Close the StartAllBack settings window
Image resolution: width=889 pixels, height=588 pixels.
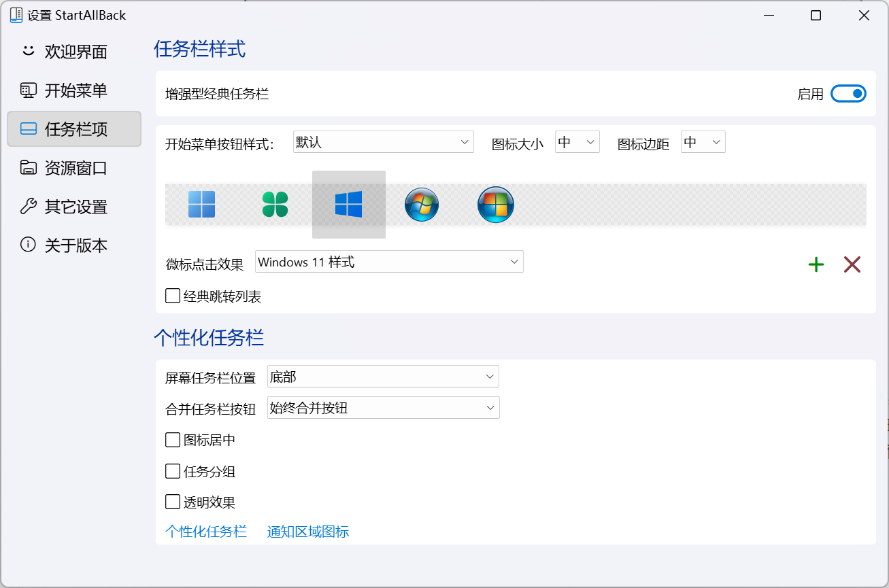[x=864, y=16]
